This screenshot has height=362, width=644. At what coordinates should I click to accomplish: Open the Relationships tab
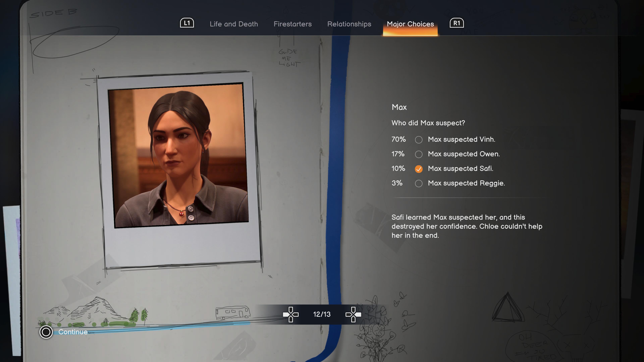pos(349,24)
